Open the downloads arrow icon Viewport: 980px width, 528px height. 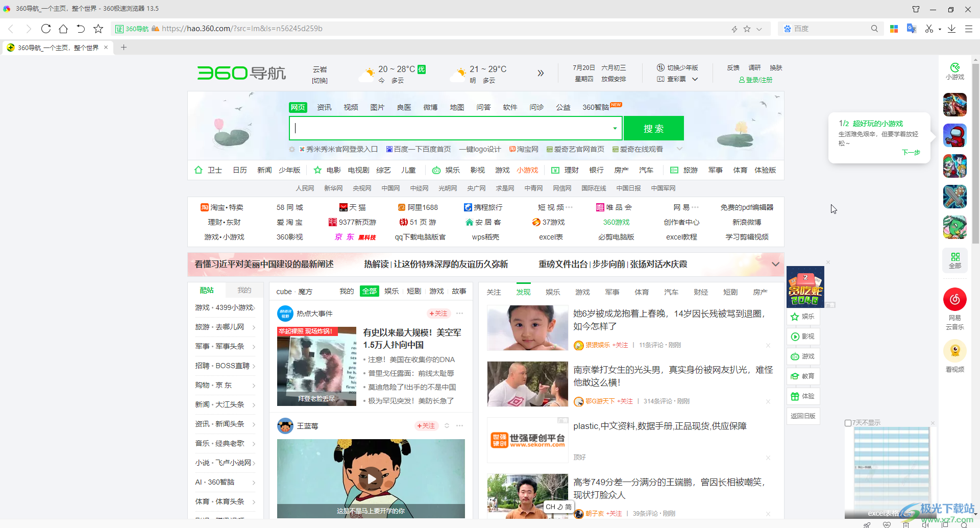(x=951, y=29)
